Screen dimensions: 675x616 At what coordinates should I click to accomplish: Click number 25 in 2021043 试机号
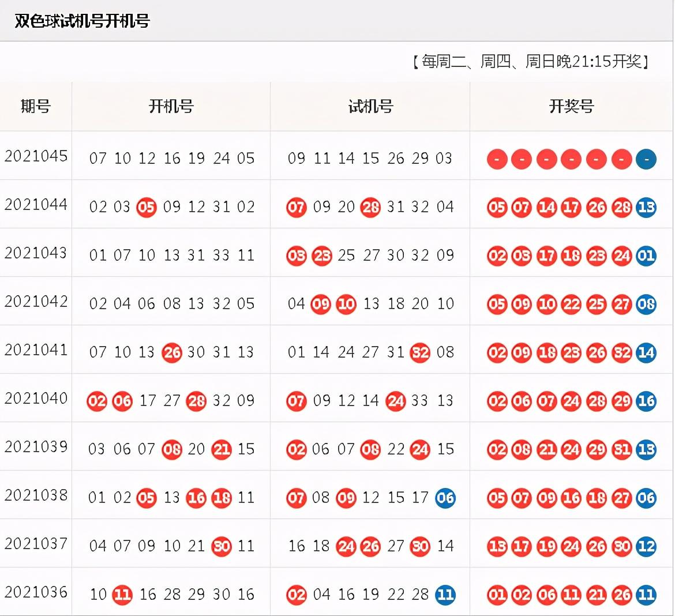[346, 256]
